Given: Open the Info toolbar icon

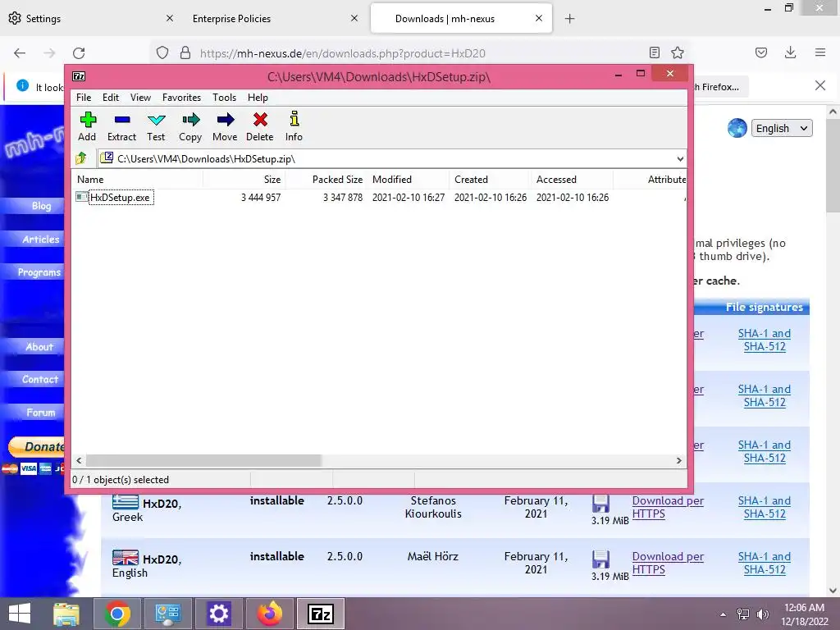Looking at the screenshot, I should 294,119.
